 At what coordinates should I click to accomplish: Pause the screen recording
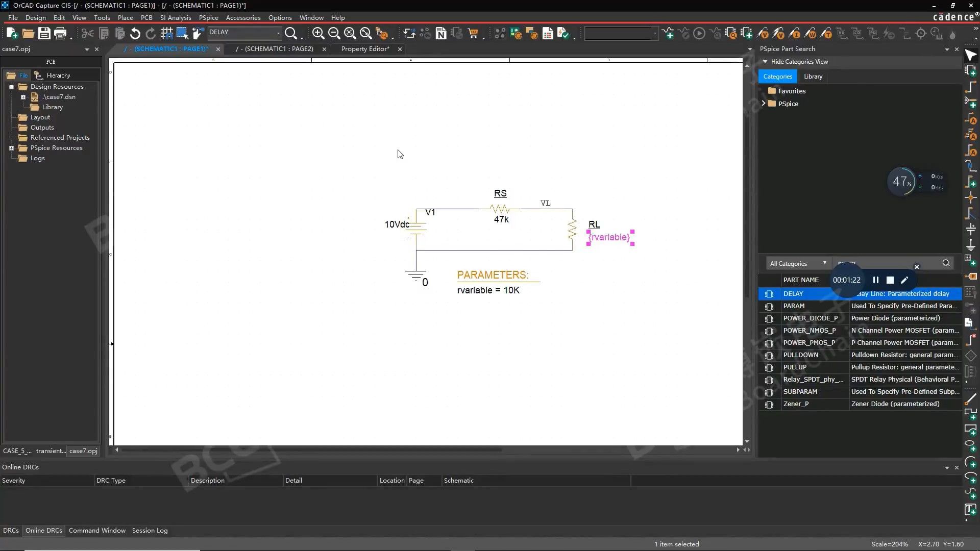[x=876, y=280]
